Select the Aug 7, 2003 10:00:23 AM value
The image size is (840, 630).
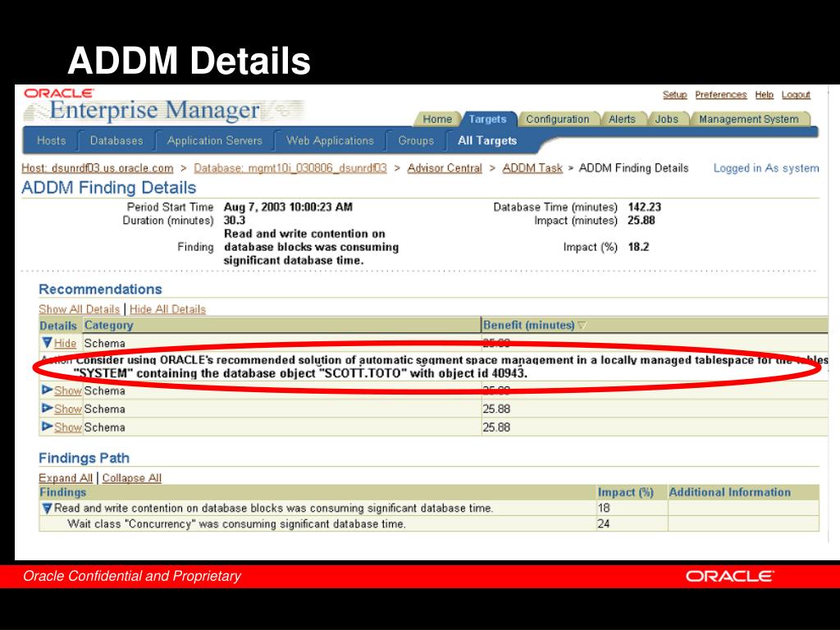pos(288,207)
